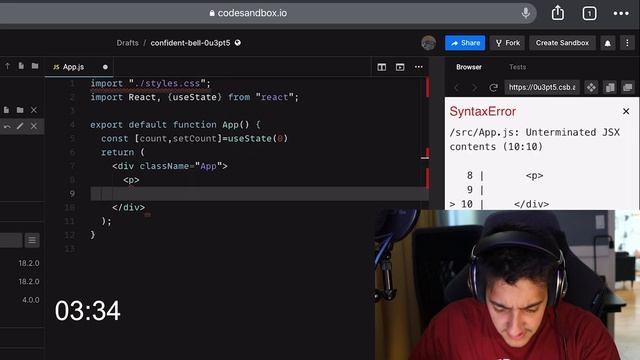This screenshot has width=640, height=360.
Task: Open the header vertical-dots more menu
Action: tap(627, 43)
